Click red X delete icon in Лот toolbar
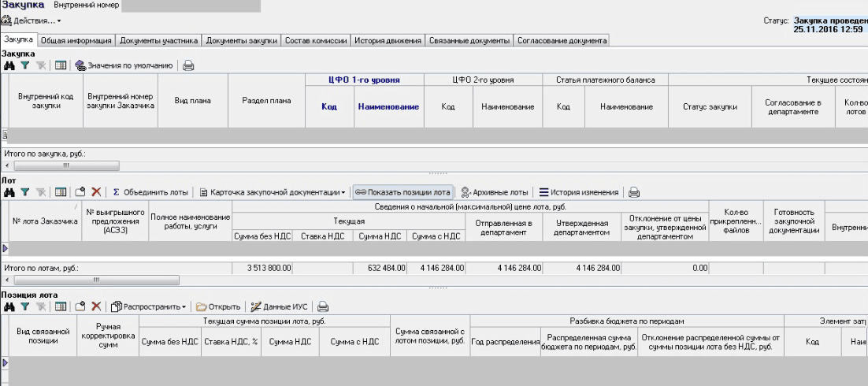 pyautogui.click(x=96, y=191)
